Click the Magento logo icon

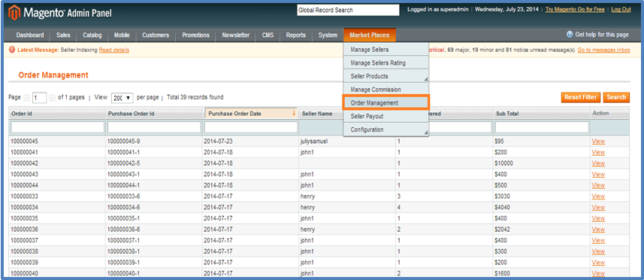pos(15,13)
